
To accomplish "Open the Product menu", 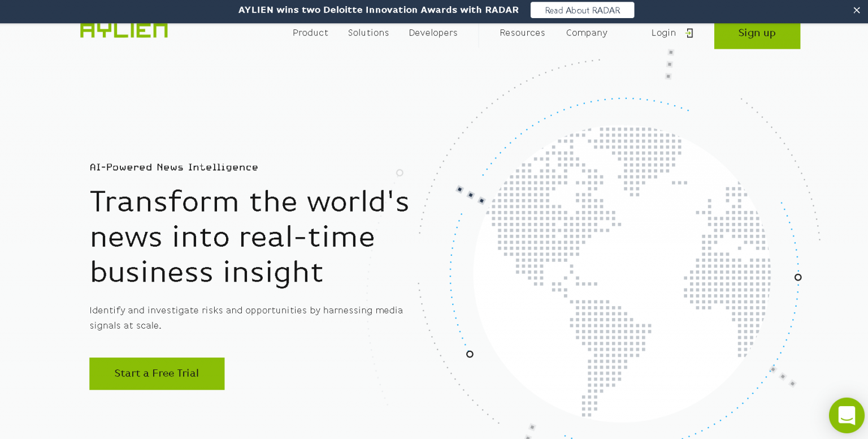I will (310, 33).
